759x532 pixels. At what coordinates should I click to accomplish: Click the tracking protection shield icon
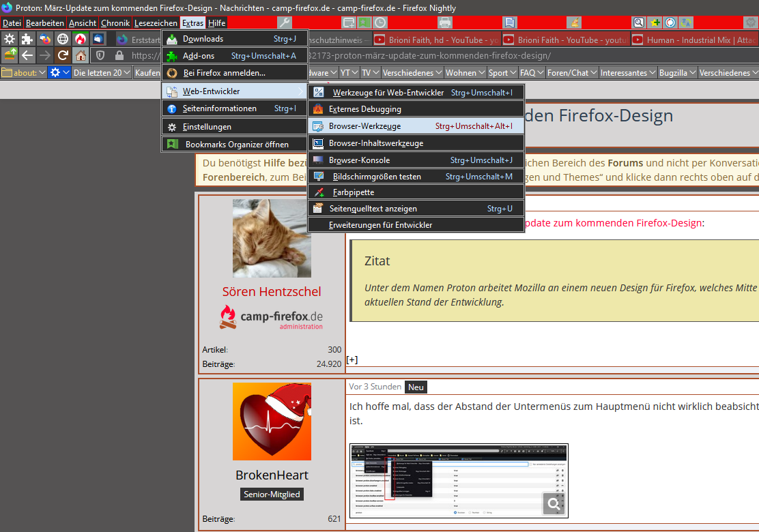(x=100, y=55)
